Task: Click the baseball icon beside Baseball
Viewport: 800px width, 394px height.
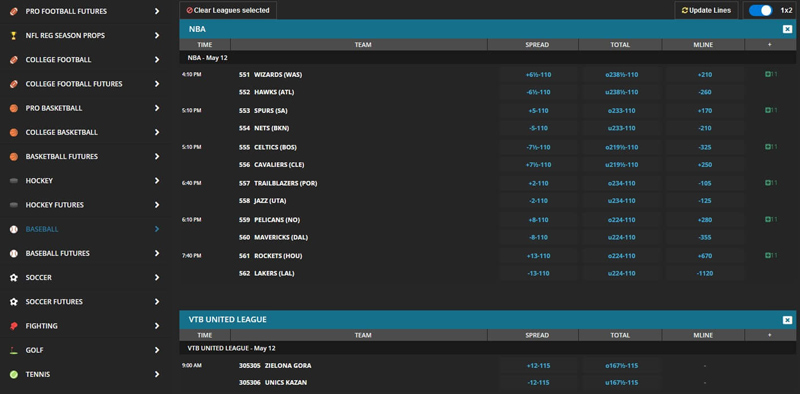Action: pos(14,229)
